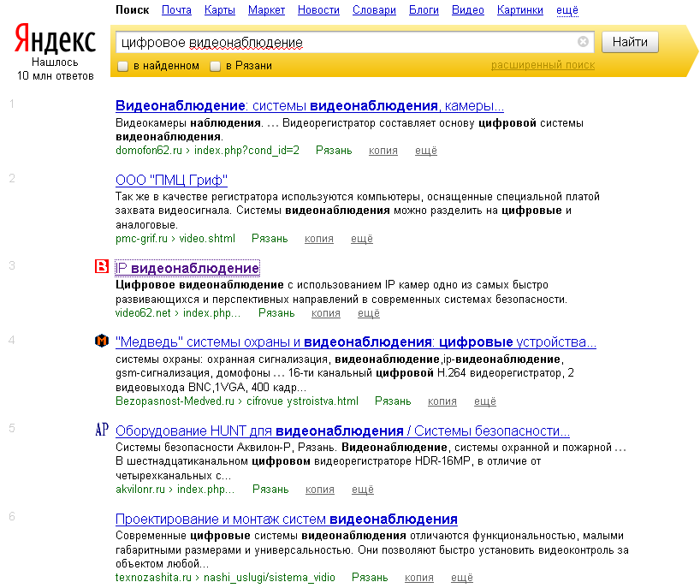Enable the 'в Рязани' checkbox
This screenshot has height=588, width=700.
[215, 65]
